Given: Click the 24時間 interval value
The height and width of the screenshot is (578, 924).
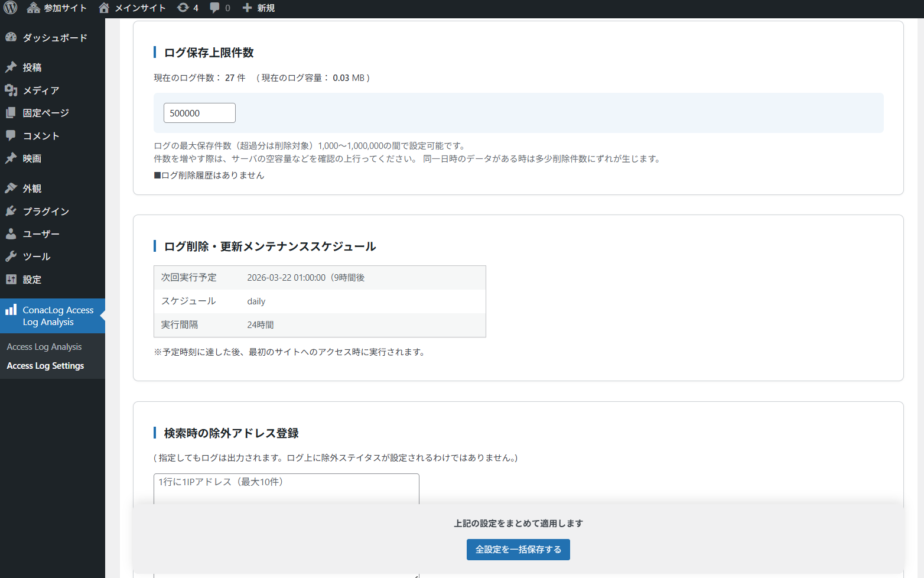Looking at the screenshot, I should (260, 325).
